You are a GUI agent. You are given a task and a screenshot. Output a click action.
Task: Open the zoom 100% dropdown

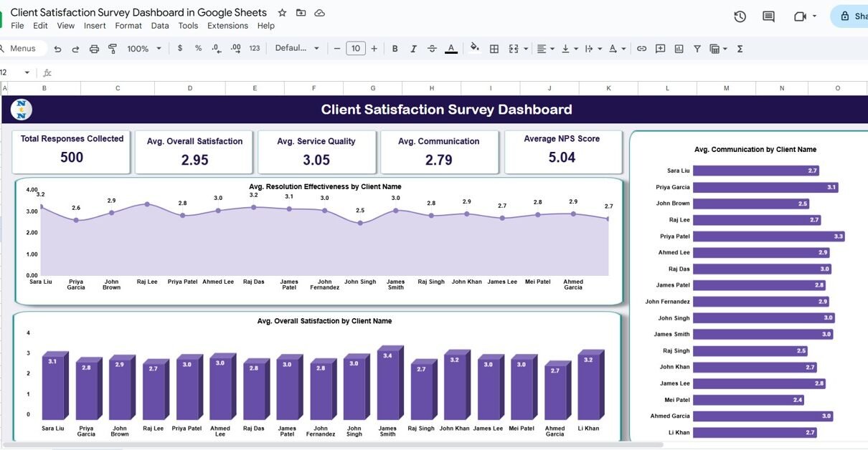(143, 49)
